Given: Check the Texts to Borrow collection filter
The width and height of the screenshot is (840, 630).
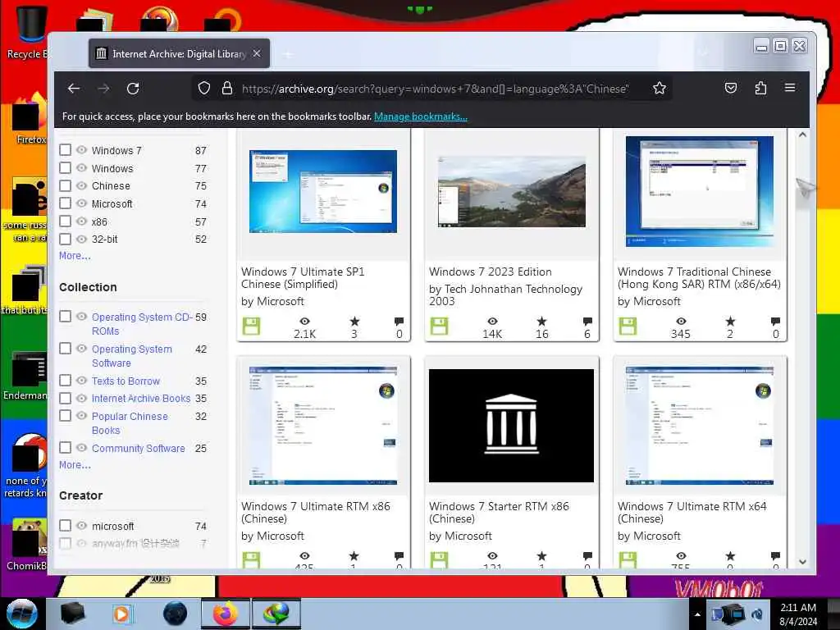Looking at the screenshot, I should tap(66, 381).
